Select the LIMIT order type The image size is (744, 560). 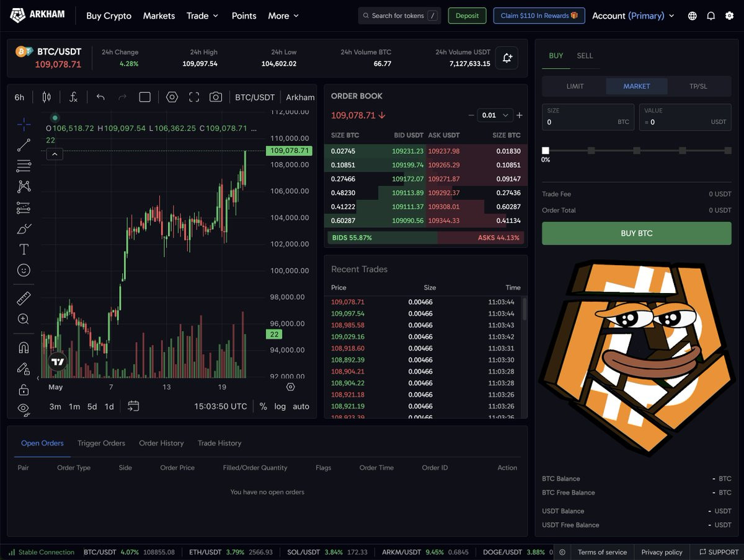(x=575, y=86)
